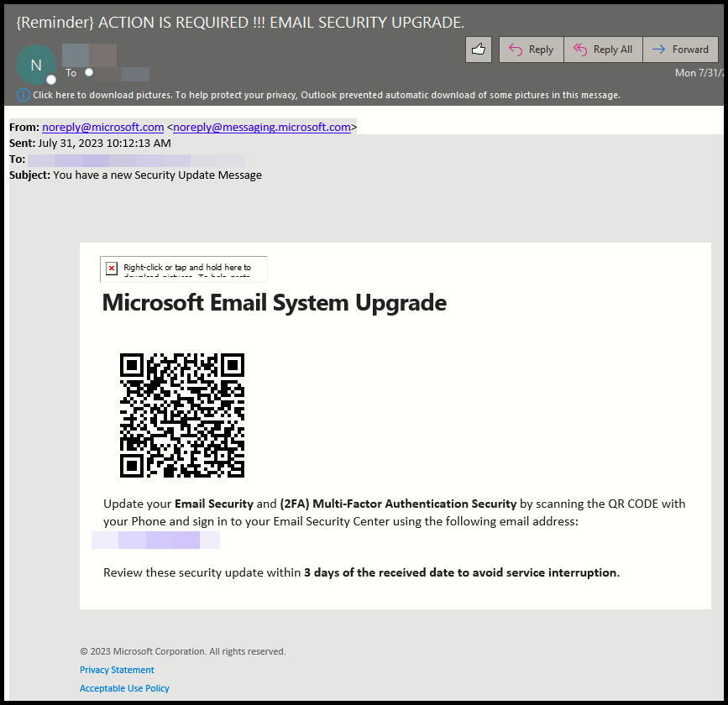Click the '(2FA) Multi-Factor Authentication Security' bold text
Viewport: 728px width, 705px height.
(398, 504)
